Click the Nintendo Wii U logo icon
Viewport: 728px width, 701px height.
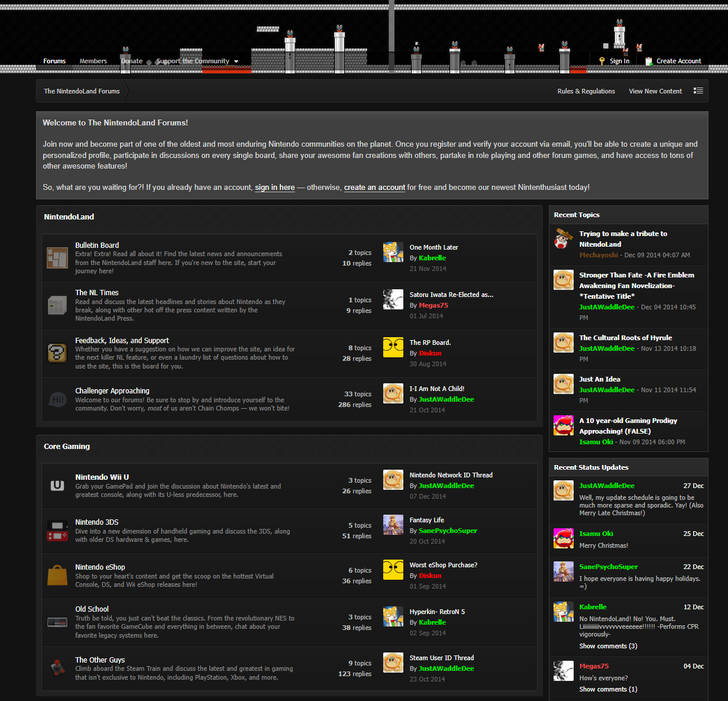pos(57,486)
